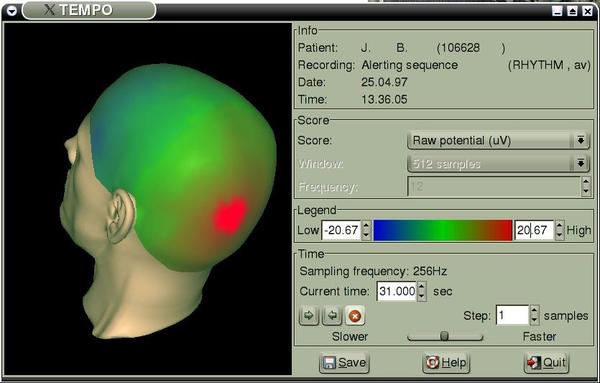Click the Save button with floppy icon
The image size is (600, 383).
(x=344, y=362)
